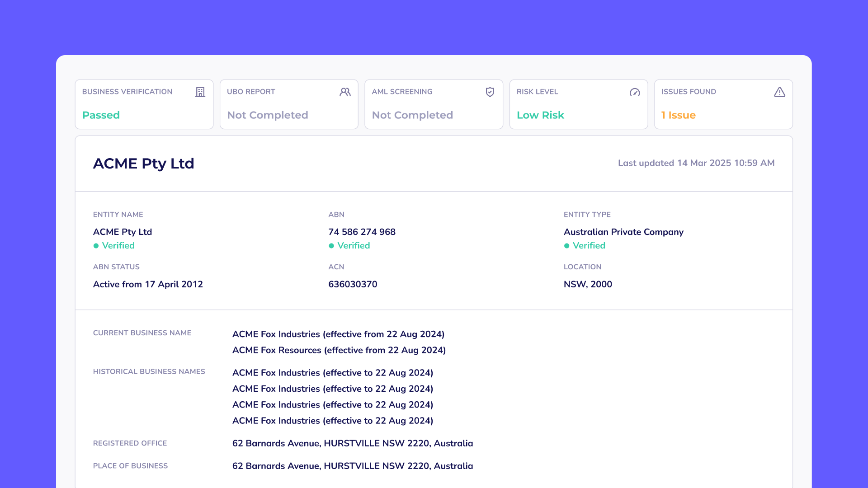Select the Low Risk level text
The height and width of the screenshot is (488, 868).
(x=540, y=115)
